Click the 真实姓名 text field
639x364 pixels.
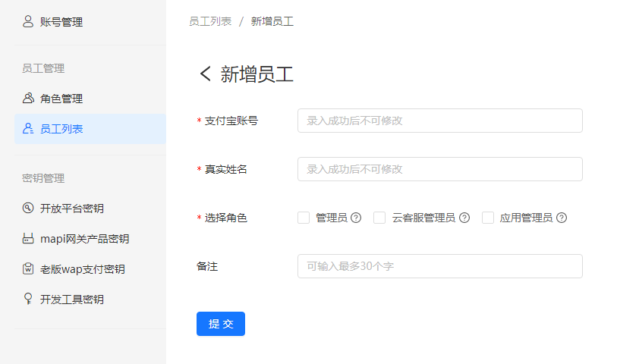tap(439, 169)
